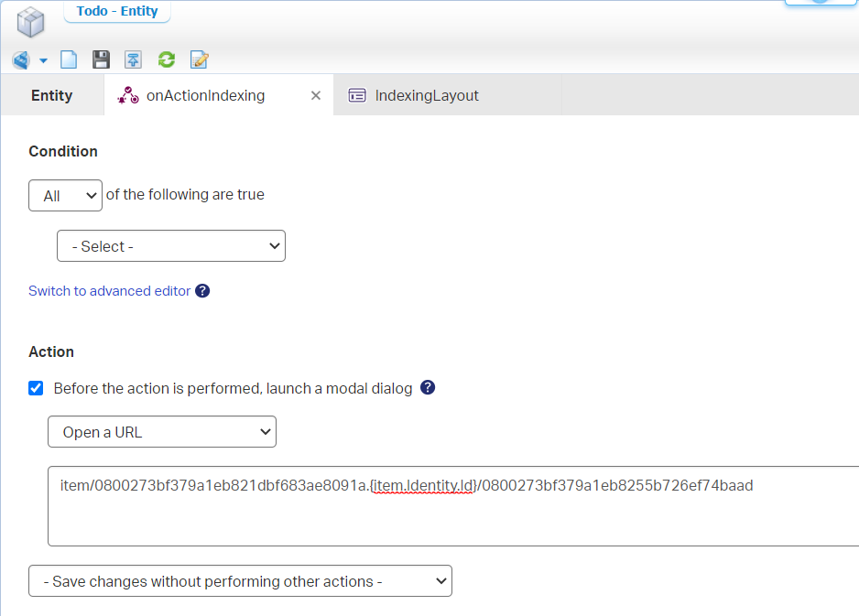Image resolution: width=859 pixels, height=616 pixels.
Task: Open the back arrow's dropdown menu
Action: point(43,61)
